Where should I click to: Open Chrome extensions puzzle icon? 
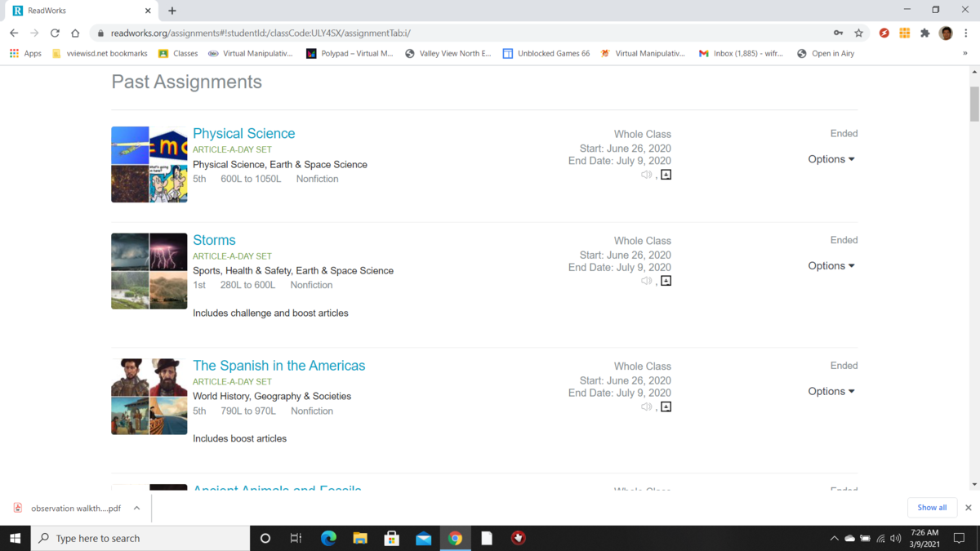pyautogui.click(x=924, y=33)
